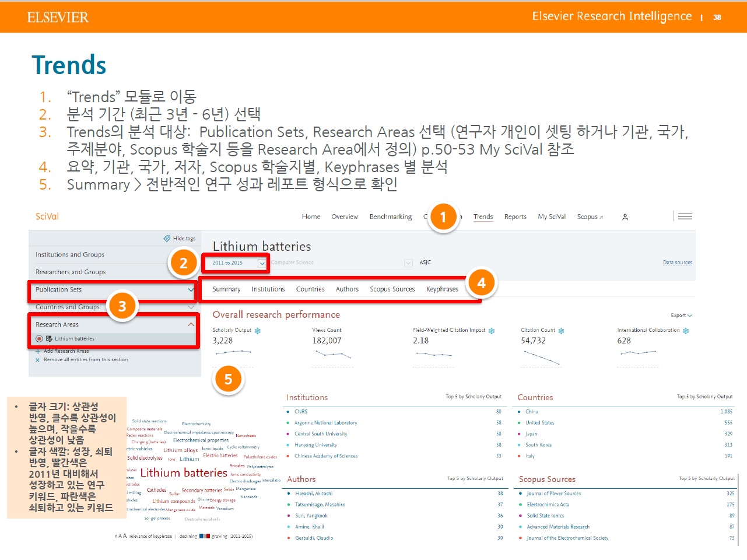
Task: Open the Trends module
Action: click(x=483, y=217)
